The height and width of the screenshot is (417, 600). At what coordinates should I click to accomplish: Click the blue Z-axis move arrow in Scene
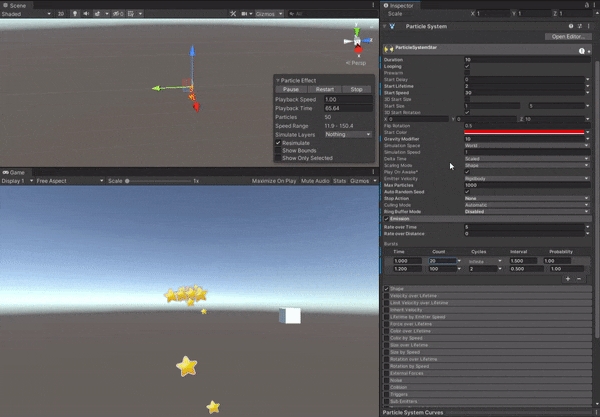tap(192, 51)
